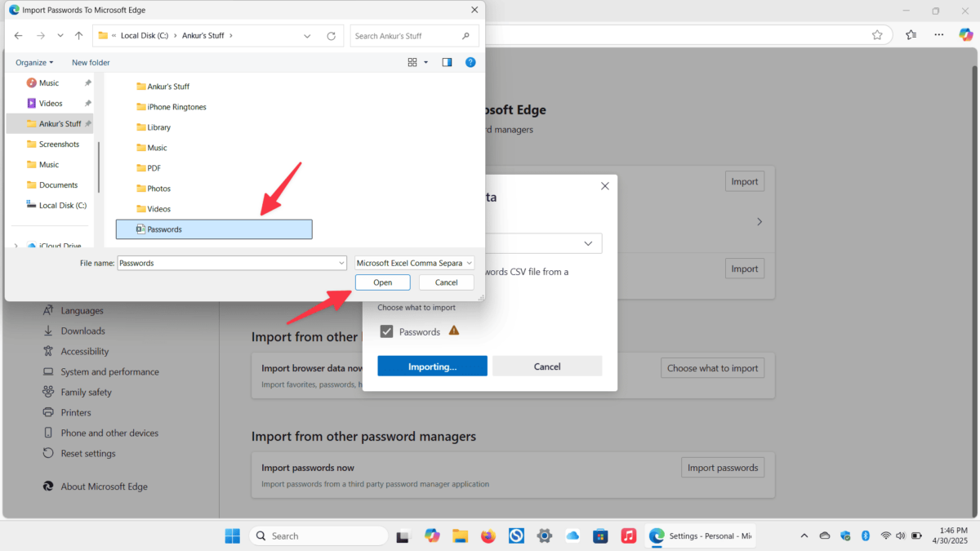
Task: Launch Copilot from the taskbar
Action: [x=432, y=535]
